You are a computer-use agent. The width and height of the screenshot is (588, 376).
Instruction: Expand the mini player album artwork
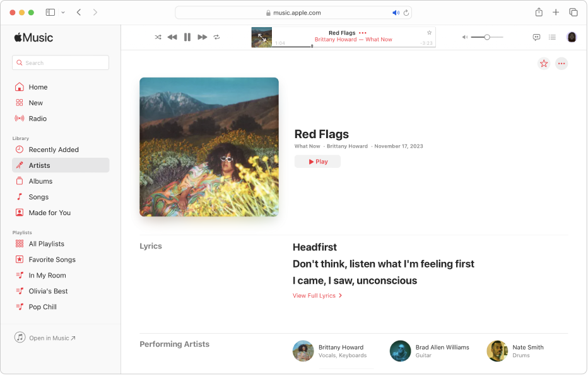click(261, 37)
